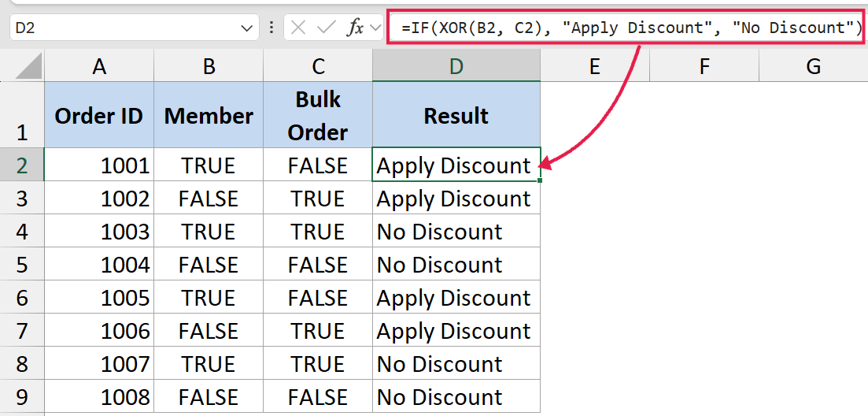Select row 9 header

pos(22,396)
